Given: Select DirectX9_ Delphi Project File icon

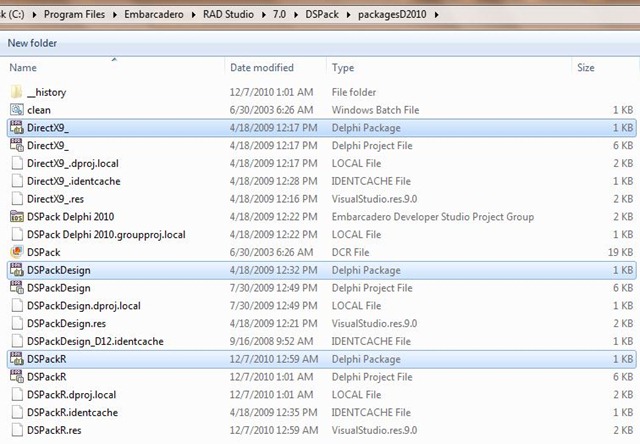Looking at the screenshot, I should pyautogui.click(x=16, y=145).
